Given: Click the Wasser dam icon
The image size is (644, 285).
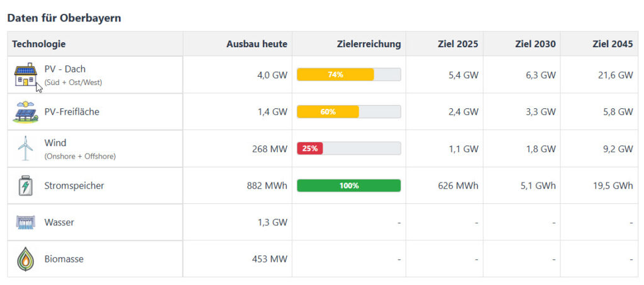Looking at the screenshot, I should [x=25, y=222].
